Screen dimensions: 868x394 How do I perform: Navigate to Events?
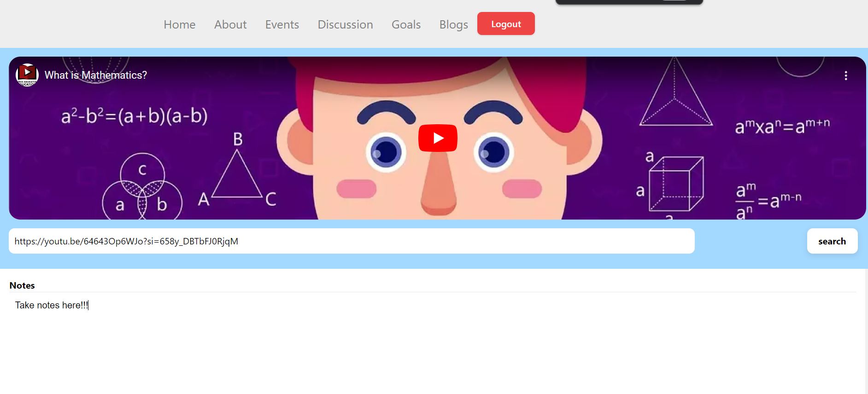pyautogui.click(x=282, y=24)
